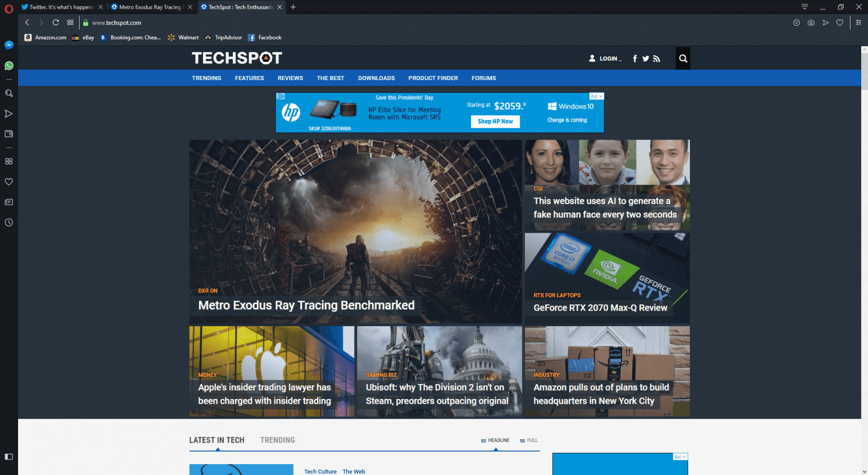Open THE BEST nav menu
The image size is (868, 475).
(331, 78)
